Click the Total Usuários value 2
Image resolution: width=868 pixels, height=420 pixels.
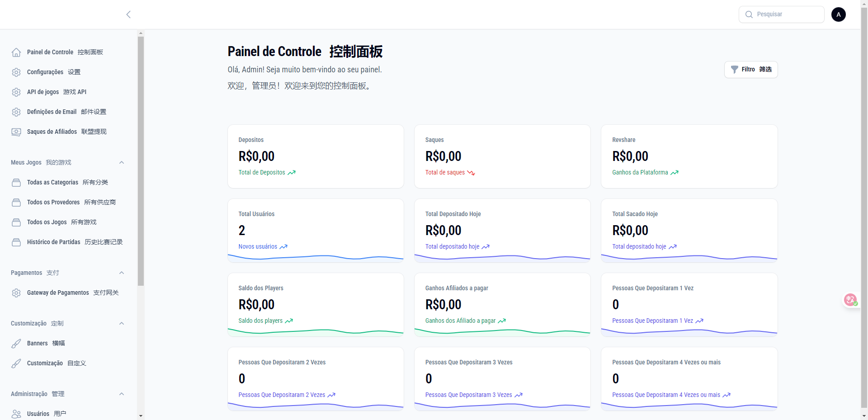coord(242,231)
